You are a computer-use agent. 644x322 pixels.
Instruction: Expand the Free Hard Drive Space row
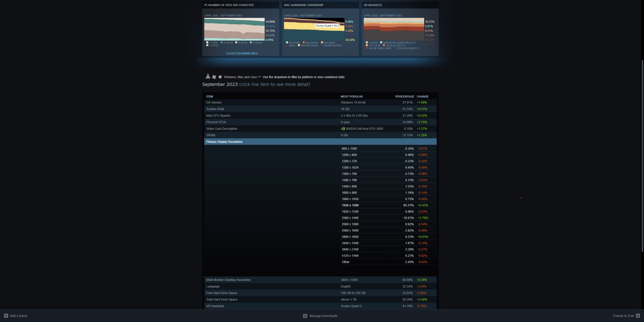320,293
